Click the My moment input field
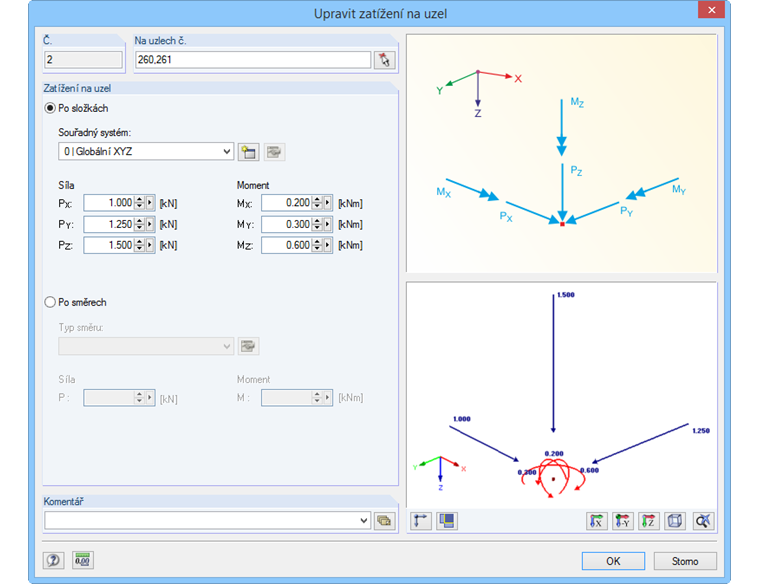The image size is (760, 584). click(x=286, y=224)
